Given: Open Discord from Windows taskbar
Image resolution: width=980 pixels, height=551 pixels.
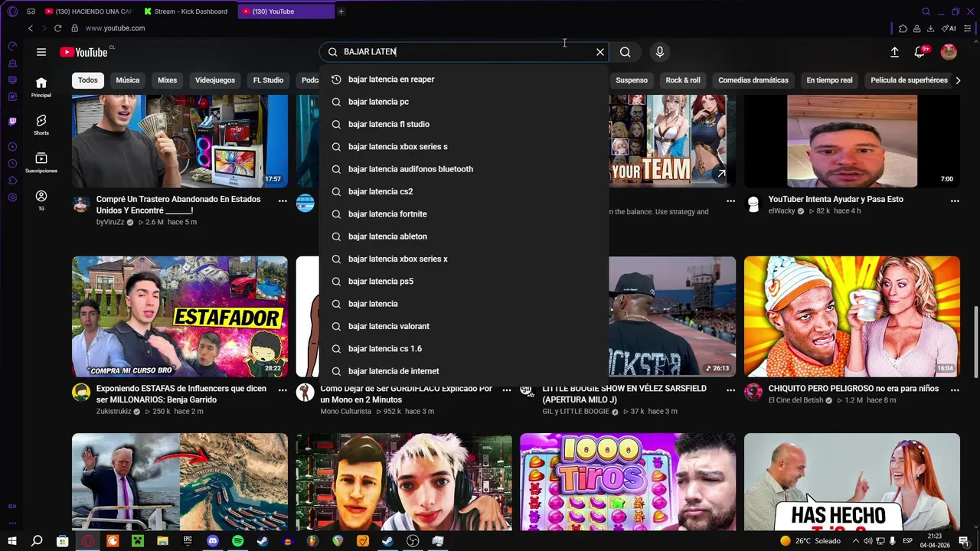Looking at the screenshot, I should coord(213,541).
